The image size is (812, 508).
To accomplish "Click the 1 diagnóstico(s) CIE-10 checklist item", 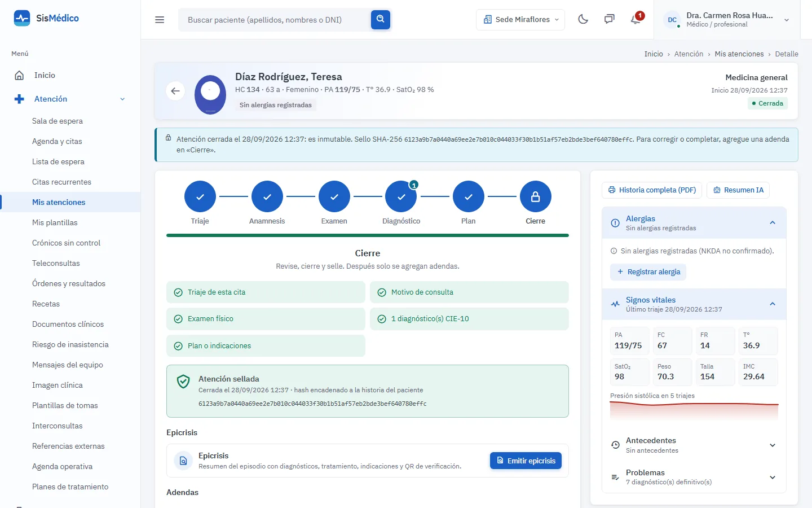I will click(x=469, y=319).
